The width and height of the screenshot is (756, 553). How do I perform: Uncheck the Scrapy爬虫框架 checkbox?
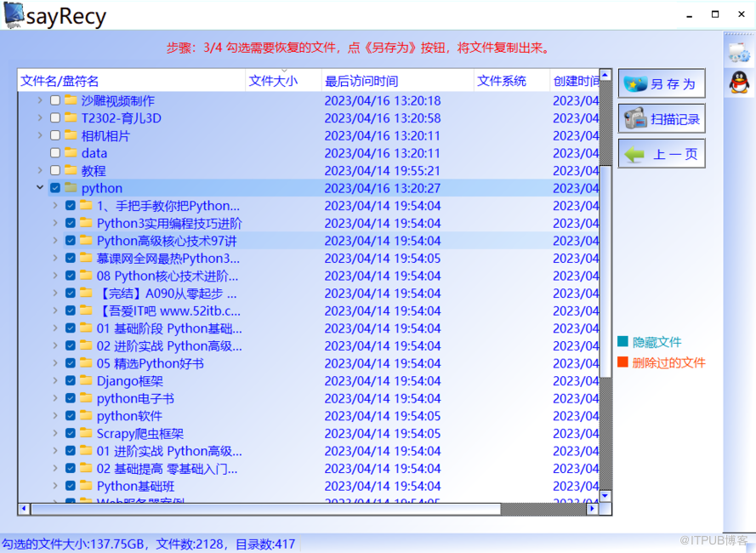click(x=71, y=433)
